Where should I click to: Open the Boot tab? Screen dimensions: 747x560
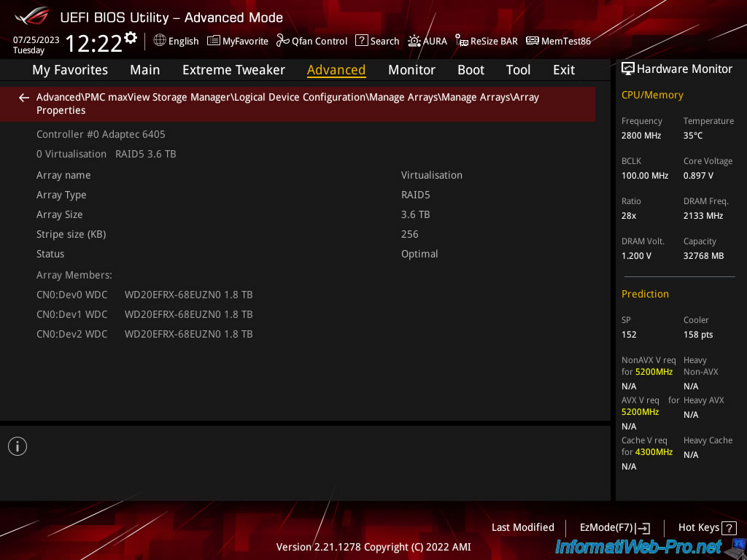pyautogui.click(x=471, y=70)
